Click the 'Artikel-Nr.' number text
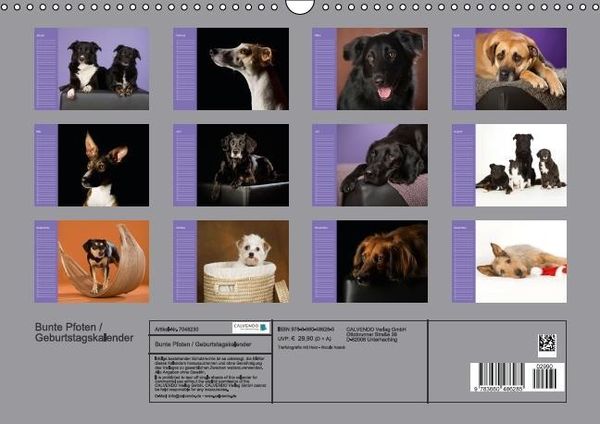 (176, 329)
